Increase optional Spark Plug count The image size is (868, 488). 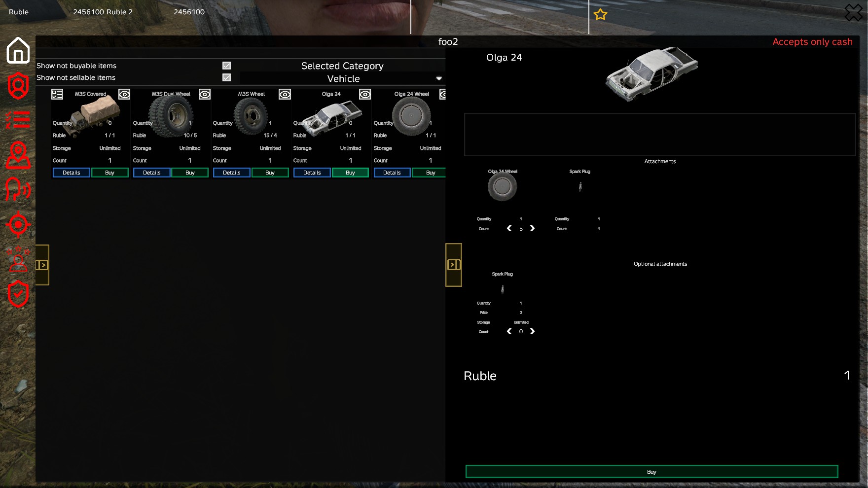click(x=532, y=331)
